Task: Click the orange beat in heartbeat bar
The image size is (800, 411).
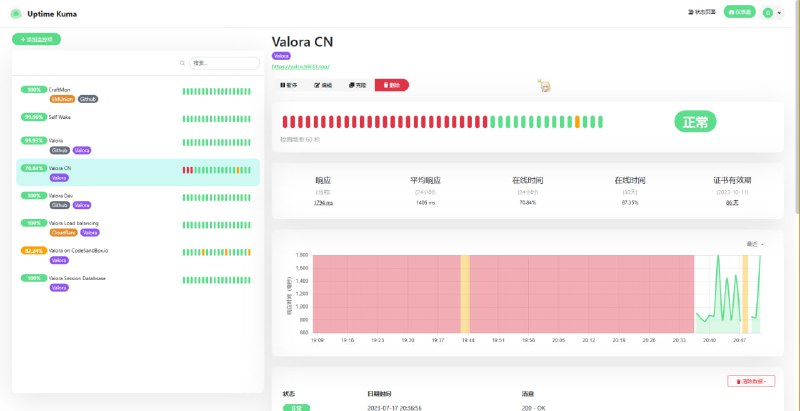Action: [577, 122]
